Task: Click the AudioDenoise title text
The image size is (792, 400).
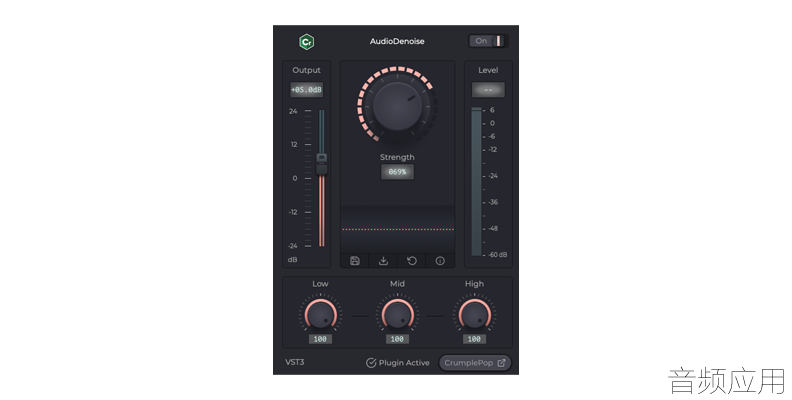Action: click(x=397, y=41)
